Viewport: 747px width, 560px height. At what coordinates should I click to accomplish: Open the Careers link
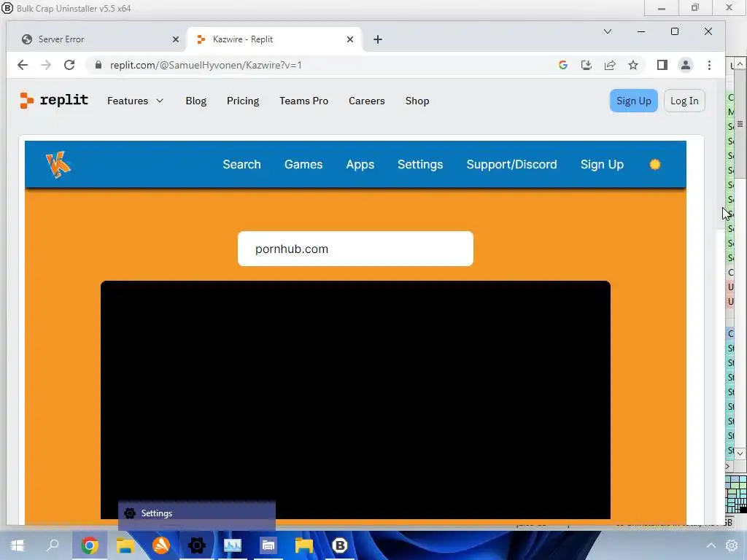tap(367, 101)
